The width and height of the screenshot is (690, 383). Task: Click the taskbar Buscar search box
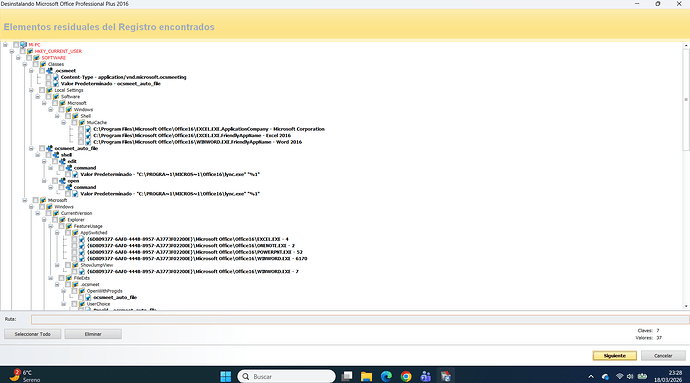[x=286, y=376]
